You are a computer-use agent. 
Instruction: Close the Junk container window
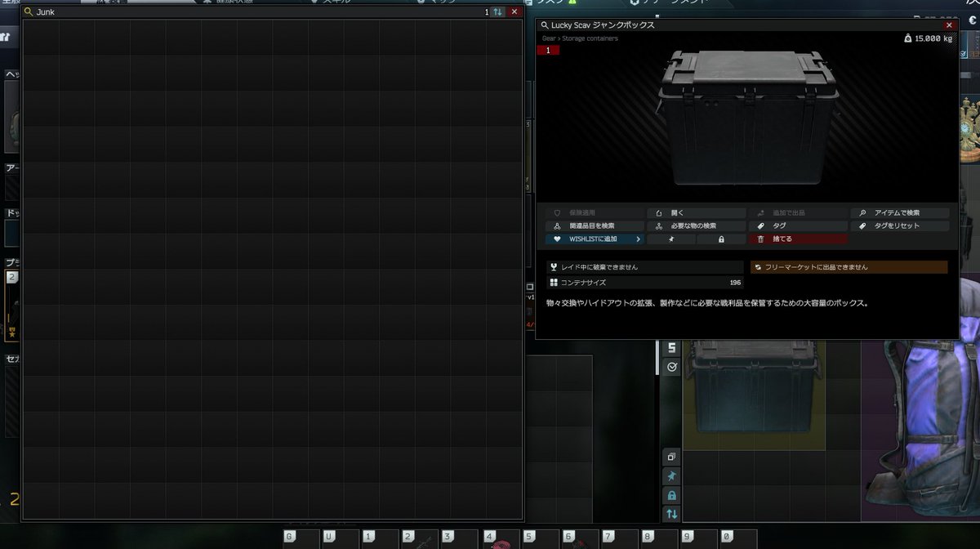514,12
